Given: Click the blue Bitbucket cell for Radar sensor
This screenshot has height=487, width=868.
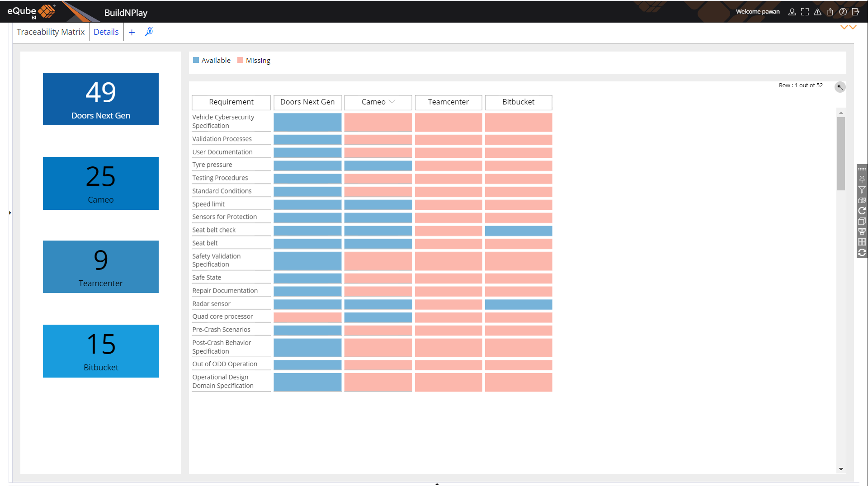Looking at the screenshot, I should pyautogui.click(x=519, y=304).
